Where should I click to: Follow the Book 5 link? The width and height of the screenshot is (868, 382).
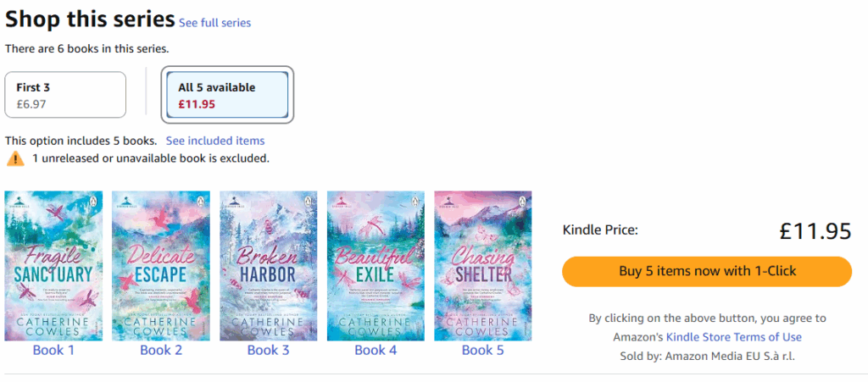[x=483, y=350]
